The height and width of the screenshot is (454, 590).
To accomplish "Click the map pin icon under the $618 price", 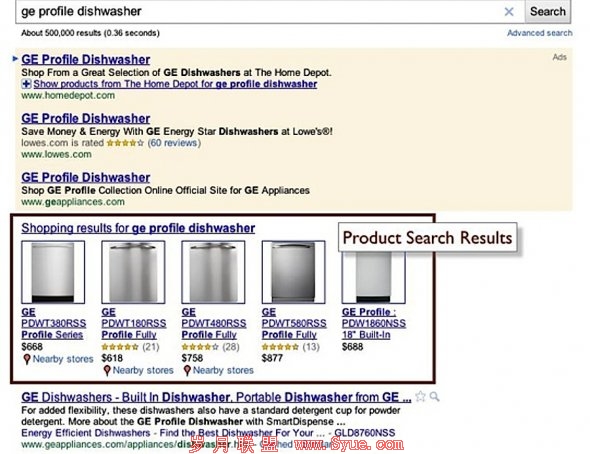I will click(x=107, y=370).
